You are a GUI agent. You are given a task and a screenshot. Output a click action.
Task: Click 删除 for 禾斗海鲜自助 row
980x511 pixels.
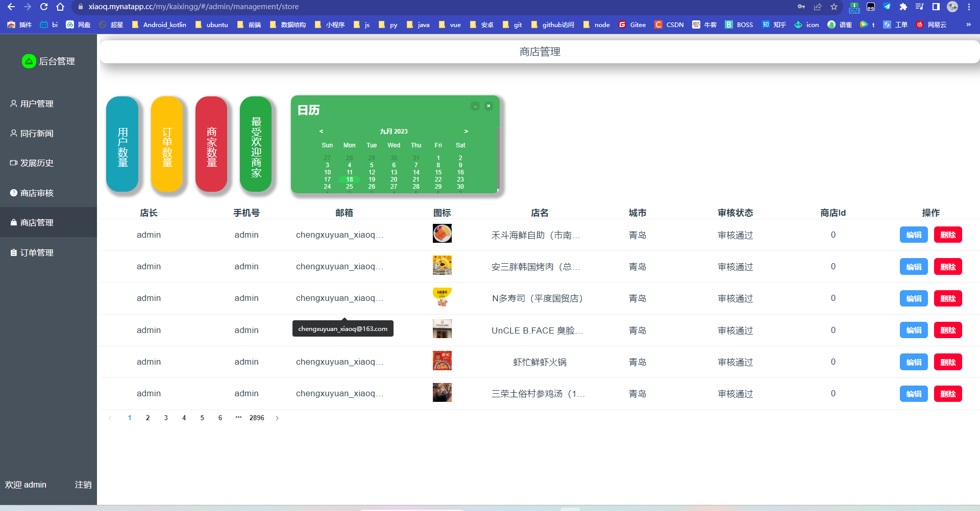(x=948, y=235)
